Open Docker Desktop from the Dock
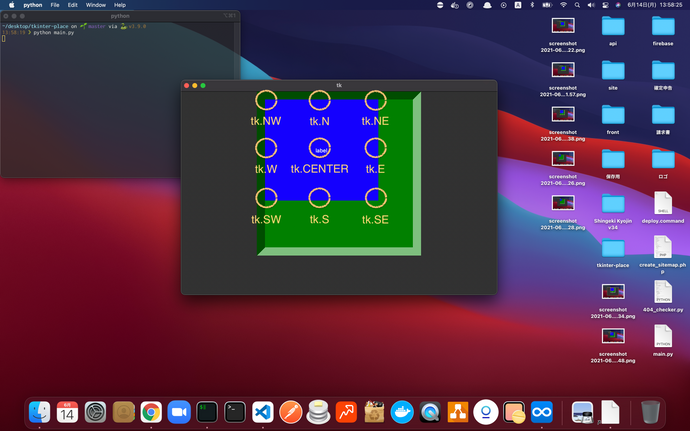Screen dimensions: 690x431 point(402,412)
